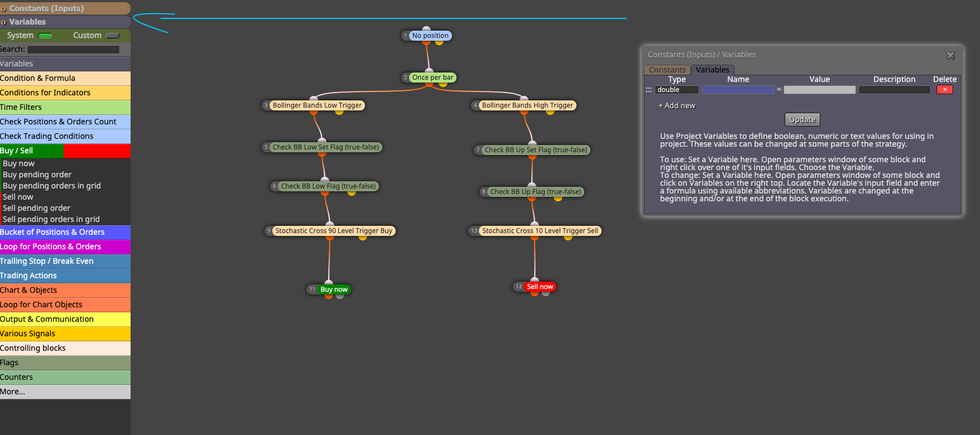Open the Variables panel header
The height and width of the screenshot is (435, 980).
(65, 22)
